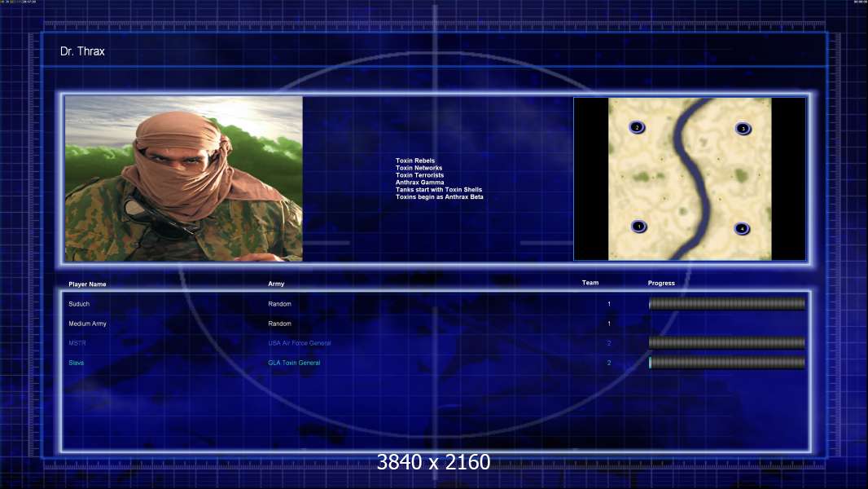The image size is (868, 489).
Task: Click the 3840 x 2160 resolution label
Action: tap(433, 462)
